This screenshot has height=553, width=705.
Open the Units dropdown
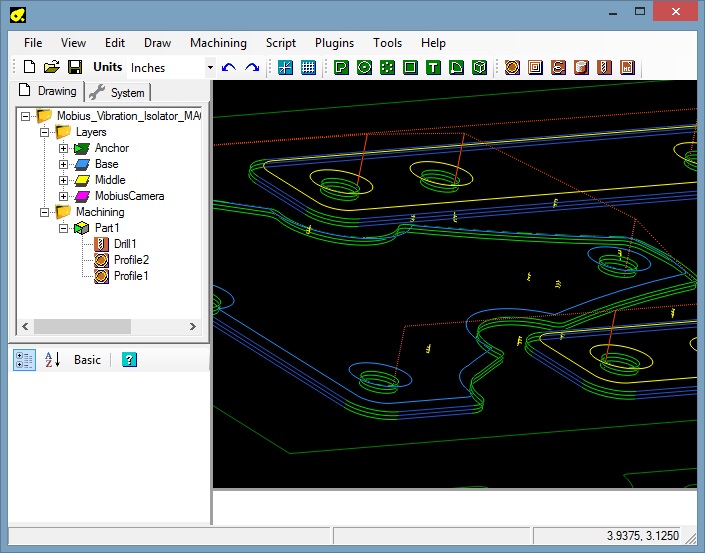point(210,68)
